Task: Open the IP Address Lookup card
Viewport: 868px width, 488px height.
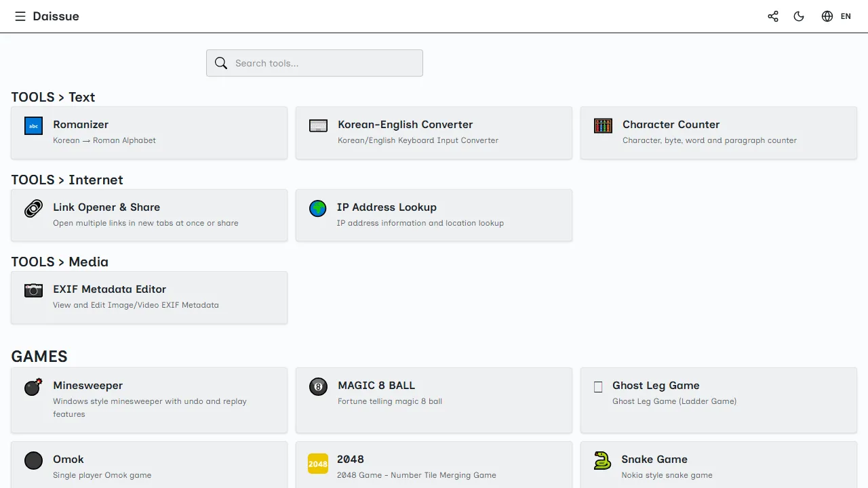Action: click(434, 215)
